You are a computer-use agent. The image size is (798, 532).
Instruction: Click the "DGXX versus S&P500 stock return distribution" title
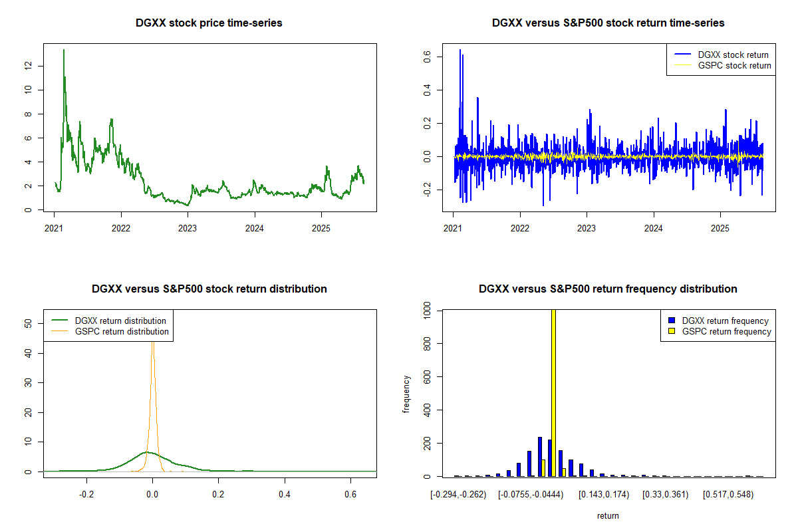(x=209, y=289)
